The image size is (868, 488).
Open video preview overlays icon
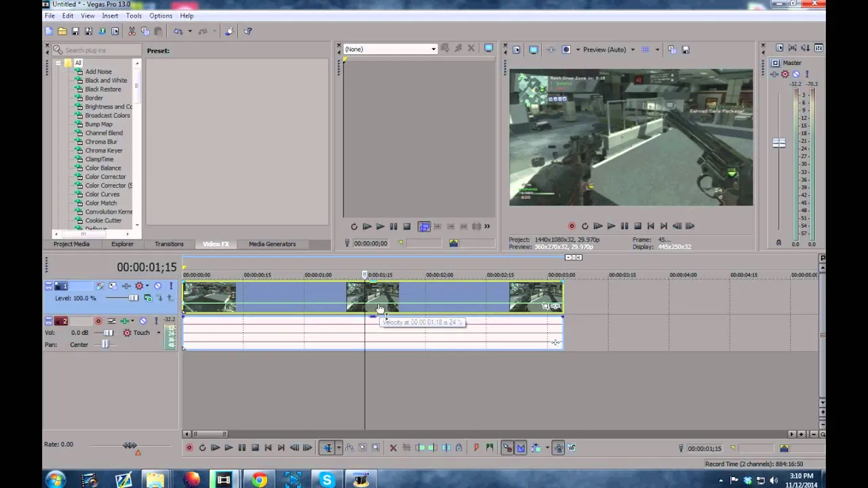(x=645, y=49)
